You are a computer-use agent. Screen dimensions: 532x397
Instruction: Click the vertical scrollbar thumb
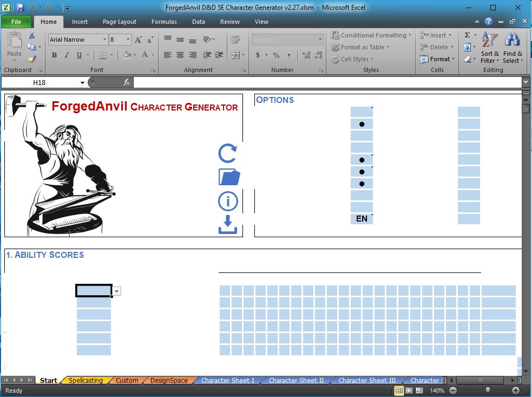click(x=526, y=109)
